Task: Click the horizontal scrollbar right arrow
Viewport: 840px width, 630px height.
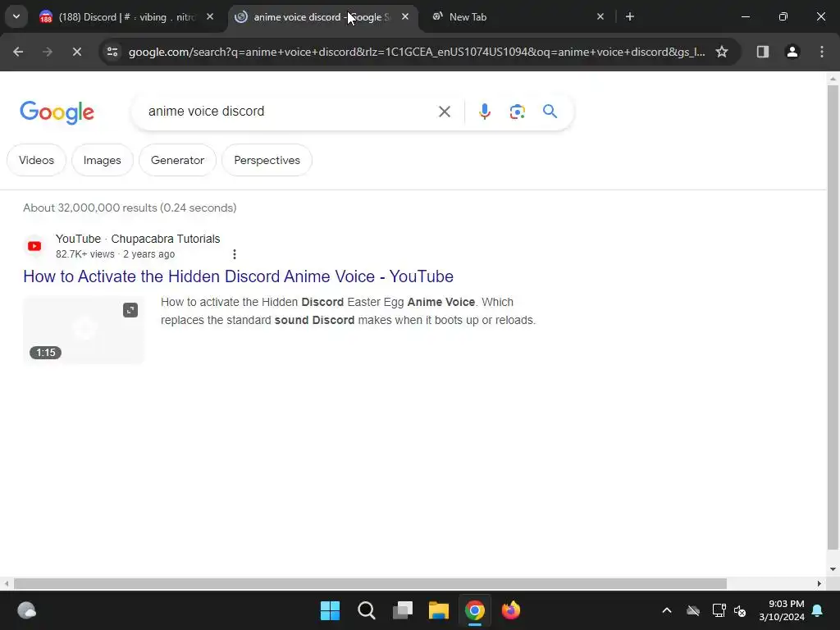Action: 819,583
